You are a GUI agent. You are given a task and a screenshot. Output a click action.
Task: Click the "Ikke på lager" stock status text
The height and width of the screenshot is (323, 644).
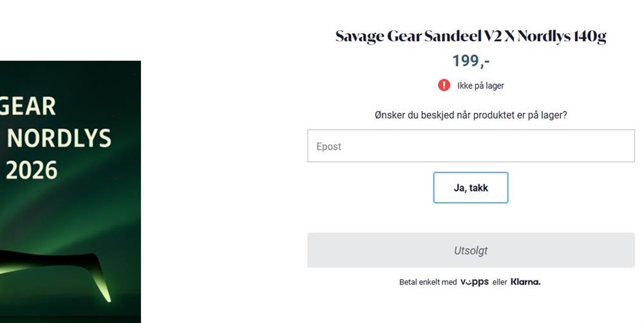click(480, 86)
